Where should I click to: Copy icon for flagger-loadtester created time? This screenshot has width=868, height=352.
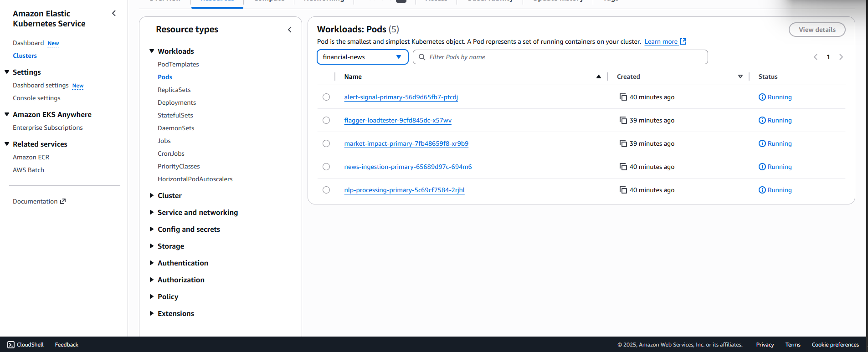coord(623,120)
